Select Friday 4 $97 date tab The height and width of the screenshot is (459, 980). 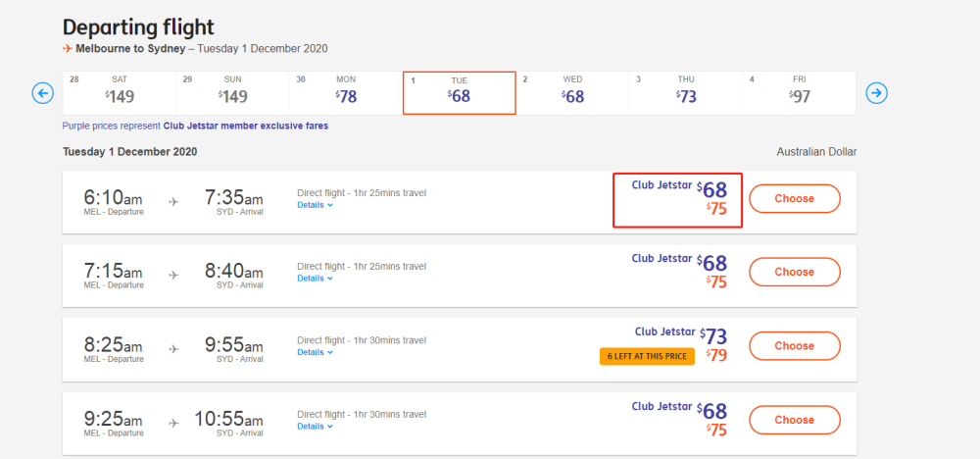click(x=799, y=92)
